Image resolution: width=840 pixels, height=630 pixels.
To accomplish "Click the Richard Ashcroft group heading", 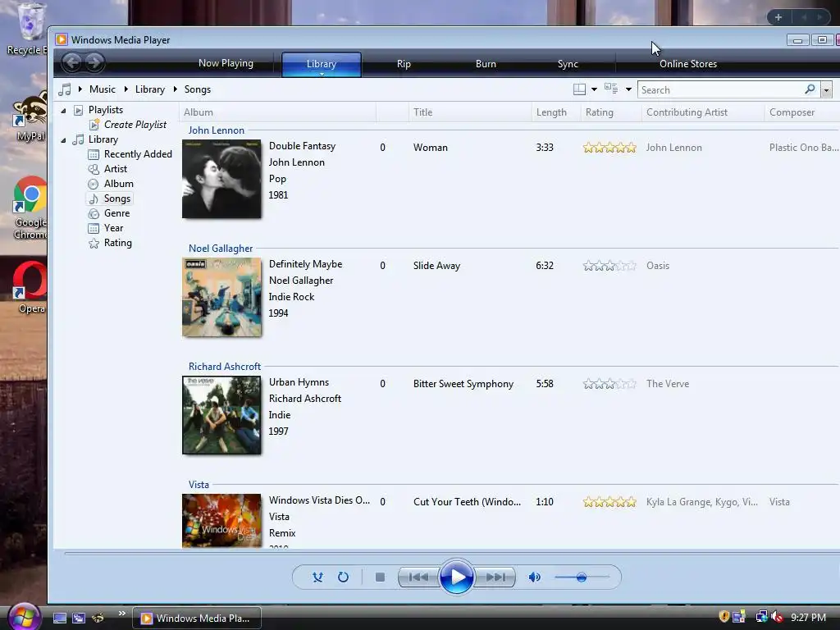I will coord(225,367).
